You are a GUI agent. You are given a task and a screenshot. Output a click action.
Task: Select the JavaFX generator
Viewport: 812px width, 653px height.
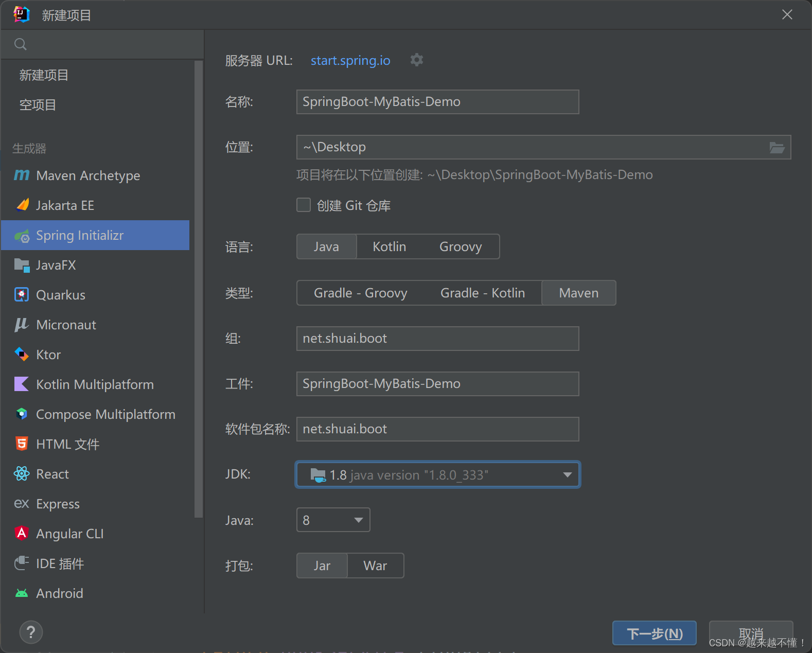click(x=96, y=265)
